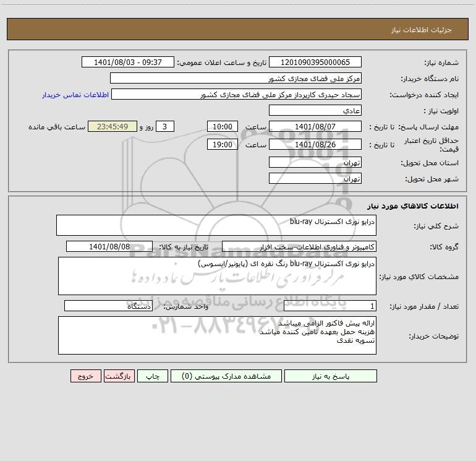Click the 'پاسخ به نیاز' button
Screen dimensions: 476x461
tap(331, 376)
